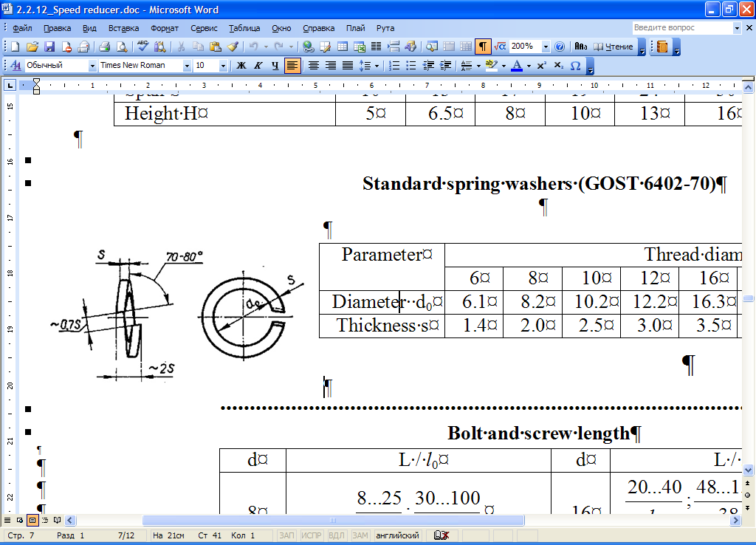This screenshot has height=545, width=756.
Task: Toggle left text alignment
Action: (x=292, y=66)
